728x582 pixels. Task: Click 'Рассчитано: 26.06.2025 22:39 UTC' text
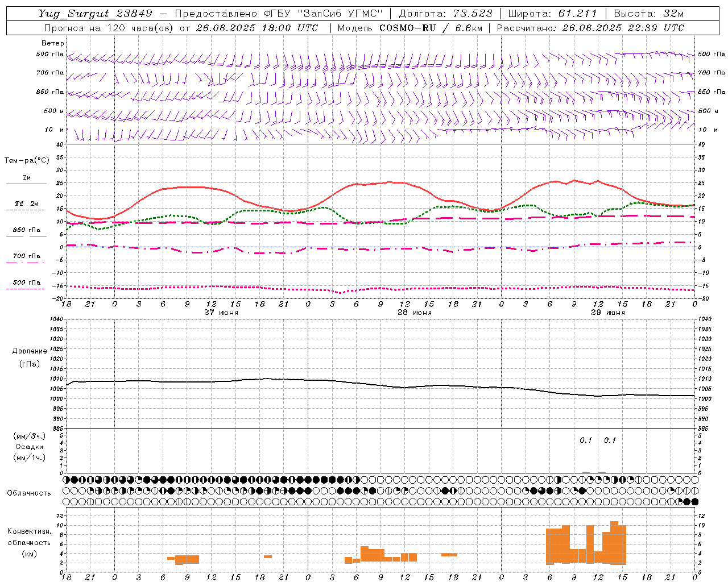tap(590, 28)
